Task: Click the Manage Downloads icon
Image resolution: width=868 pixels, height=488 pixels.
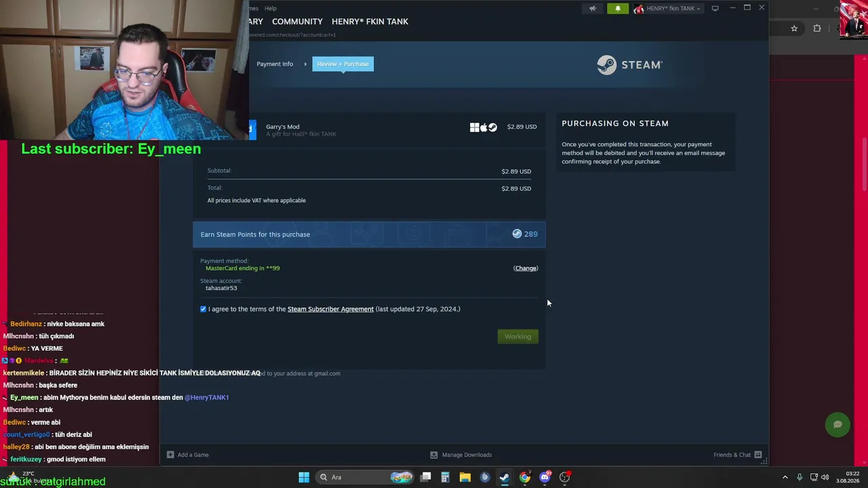Action: 434,455
